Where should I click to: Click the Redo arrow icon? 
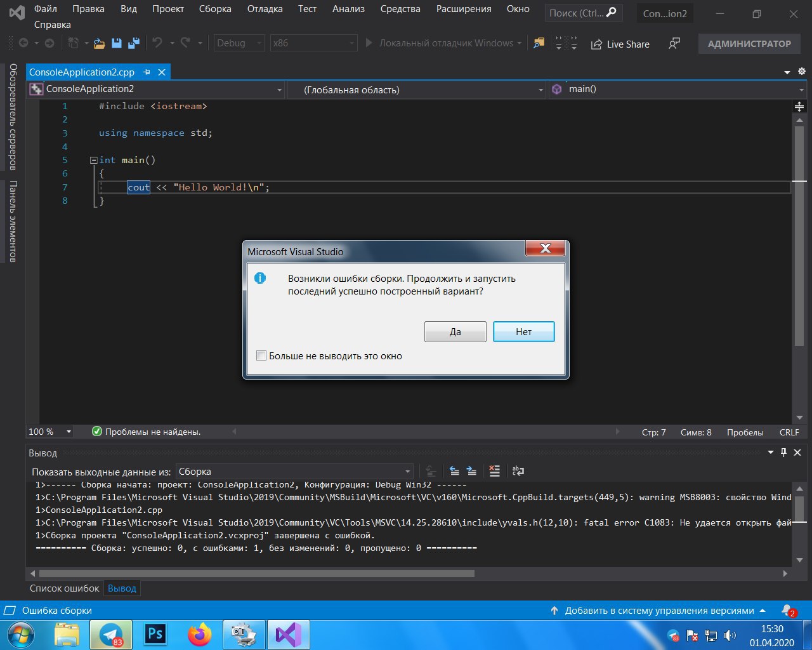pos(185,43)
